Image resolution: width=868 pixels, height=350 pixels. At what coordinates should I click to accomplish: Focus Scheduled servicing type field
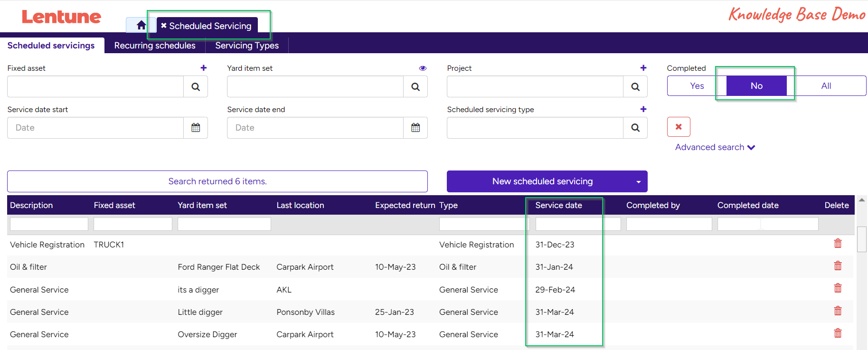(x=535, y=128)
